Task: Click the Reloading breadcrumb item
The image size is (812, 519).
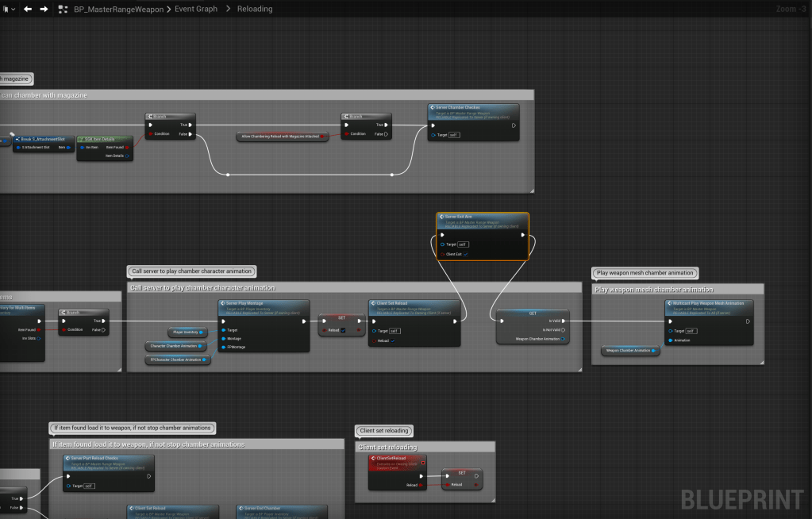Action: tap(255, 9)
